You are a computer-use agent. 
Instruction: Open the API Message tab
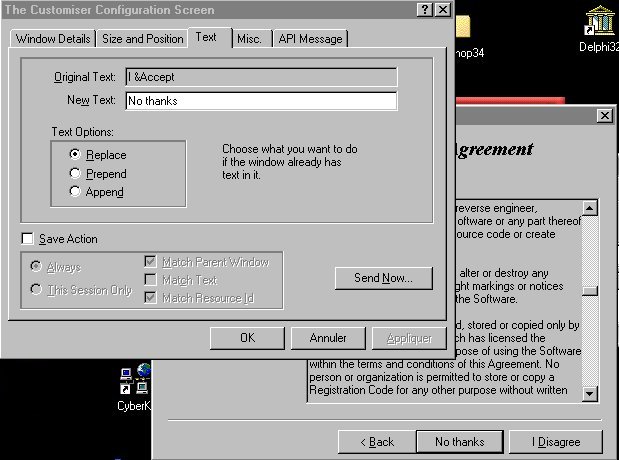point(309,39)
